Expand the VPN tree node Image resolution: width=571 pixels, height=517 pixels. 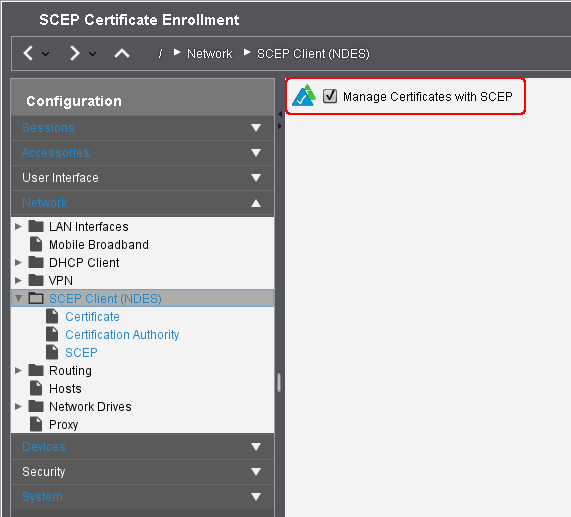[x=18, y=280]
